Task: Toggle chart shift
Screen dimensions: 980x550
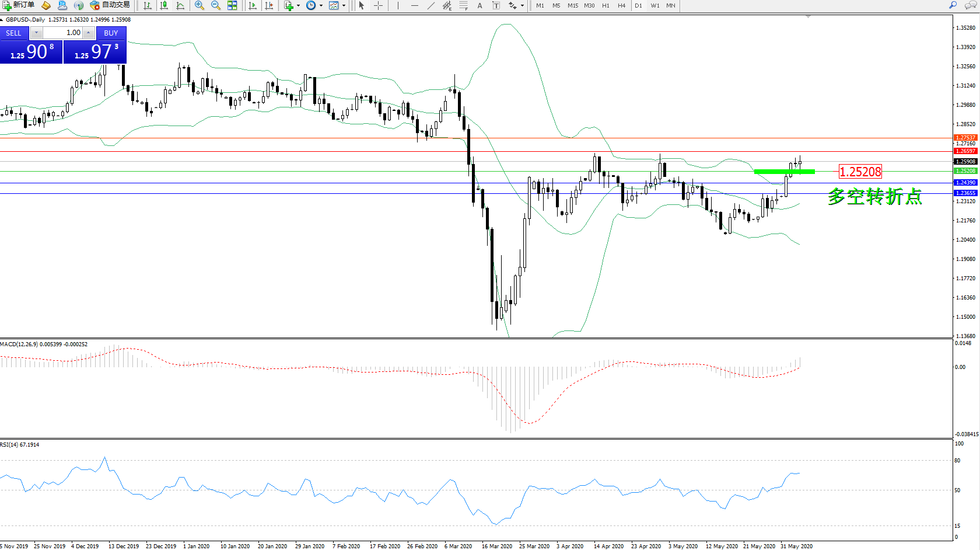Action: click(x=269, y=5)
